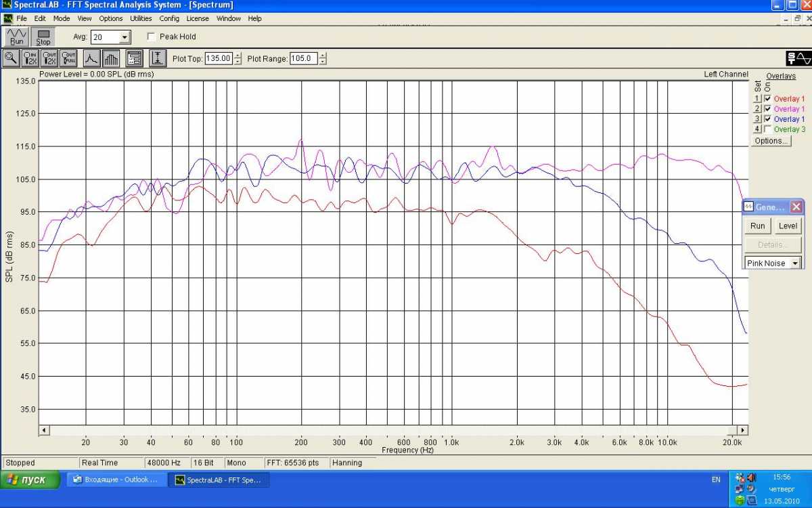The width and height of the screenshot is (812, 508).
Task: Click the Plot Range input field
Action: pos(303,59)
